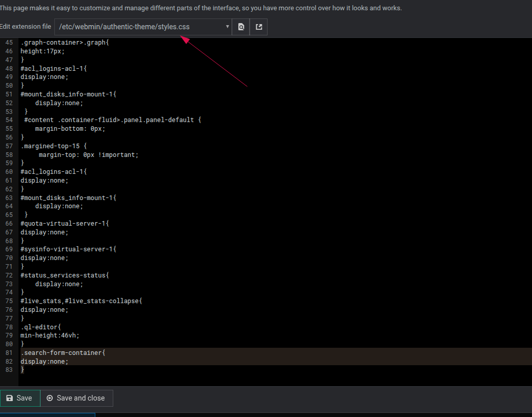The width and height of the screenshot is (532, 417).
Task: Click the #quota-virtual-server-1 selector line
Action: (x=65, y=224)
